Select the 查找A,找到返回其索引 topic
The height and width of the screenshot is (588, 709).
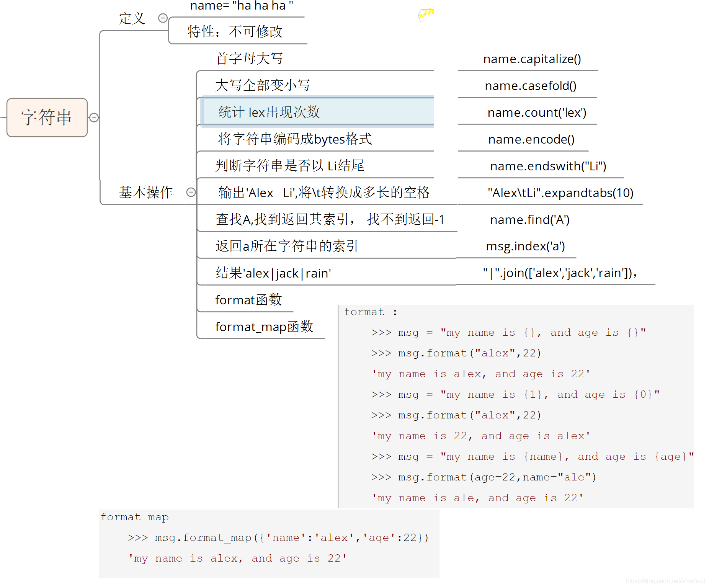(330, 219)
